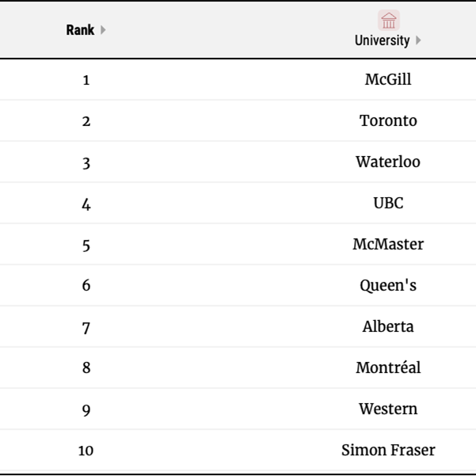Open the Montréal university entry

coord(388,367)
